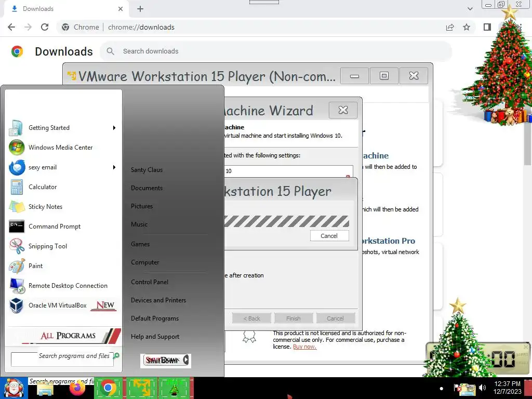532x399 pixels.
Task: Open Chrome tab search chevron
Action: point(470,9)
